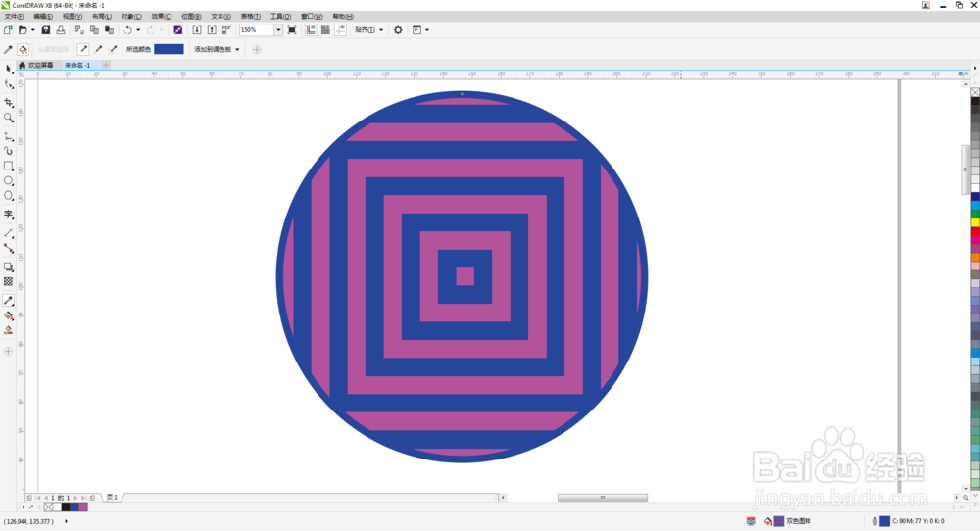Click the pink swatch in the document palette
The image size is (980, 531).
pyautogui.click(x=83, y=507)
